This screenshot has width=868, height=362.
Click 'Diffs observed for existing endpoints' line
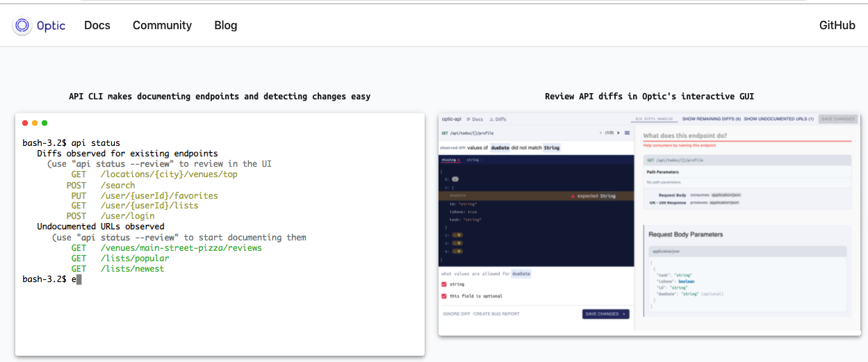click(127, 154)
